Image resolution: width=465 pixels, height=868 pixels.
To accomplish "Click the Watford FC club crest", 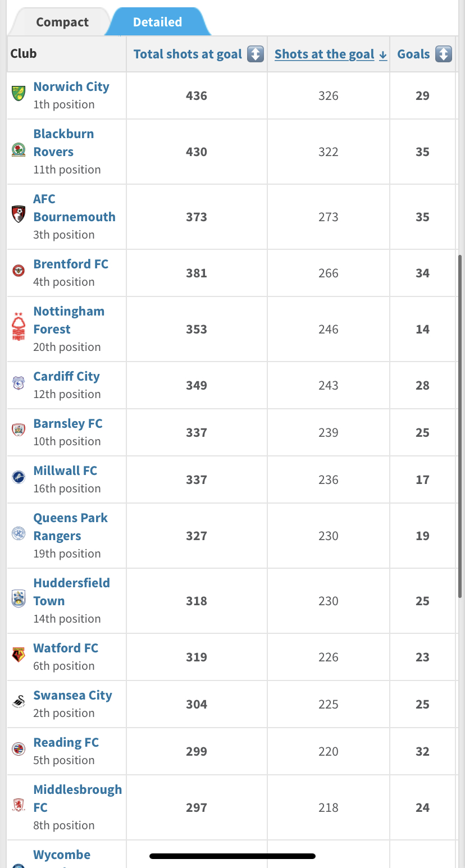I will (19, 655).
